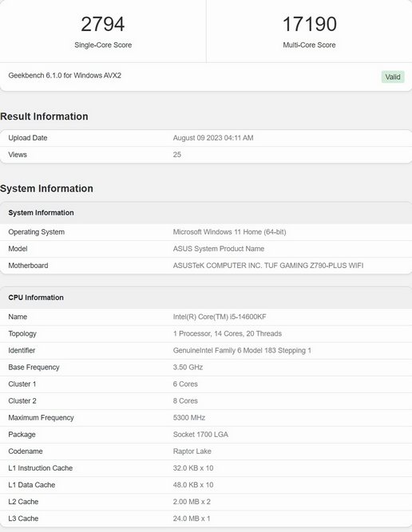
Task: Select the multi-core score 17190
Action: [310, 24]
